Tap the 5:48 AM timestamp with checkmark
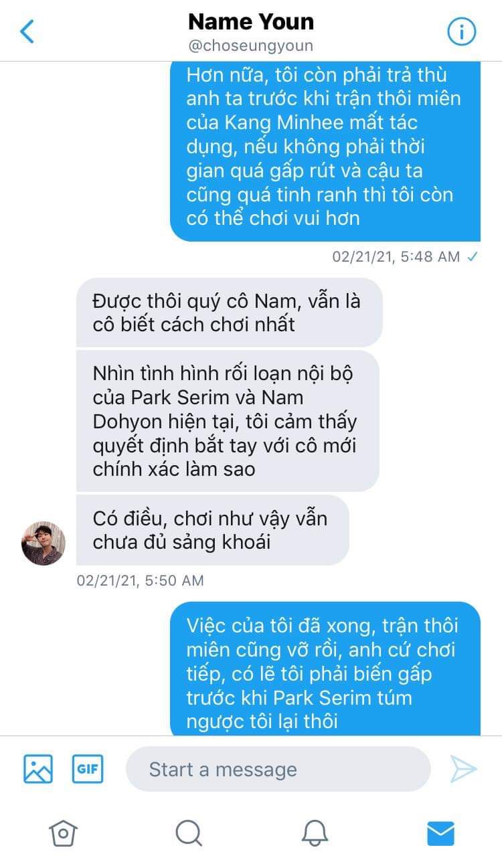This screenshot has width=502, height=868. pyautogui.click(x=405, y=256)
